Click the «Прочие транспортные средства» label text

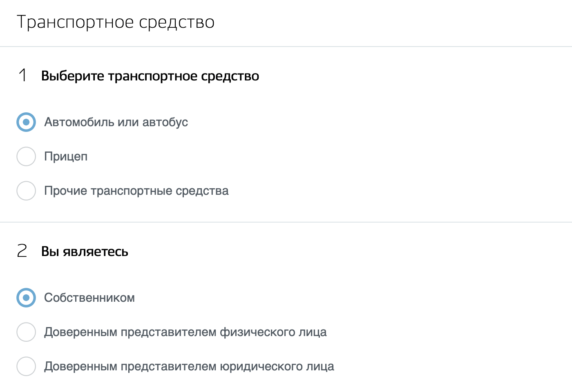pyautogui.click(x=136, y=191)
